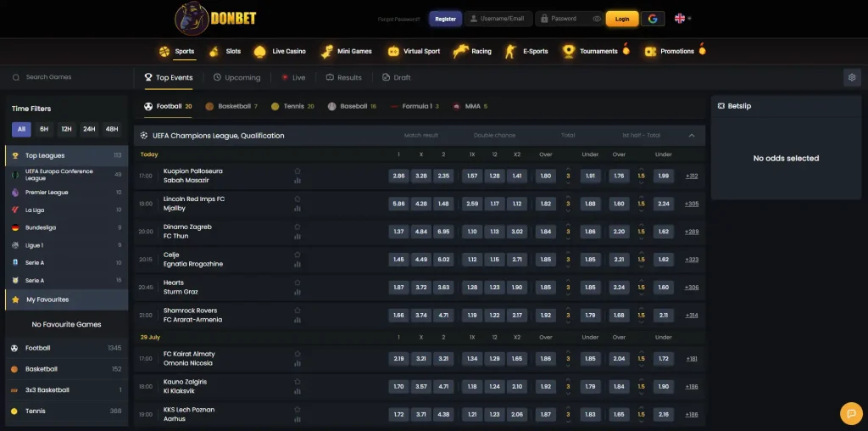Select Premier League in Top Leagues
868x431 pixels.
[66, 193]
